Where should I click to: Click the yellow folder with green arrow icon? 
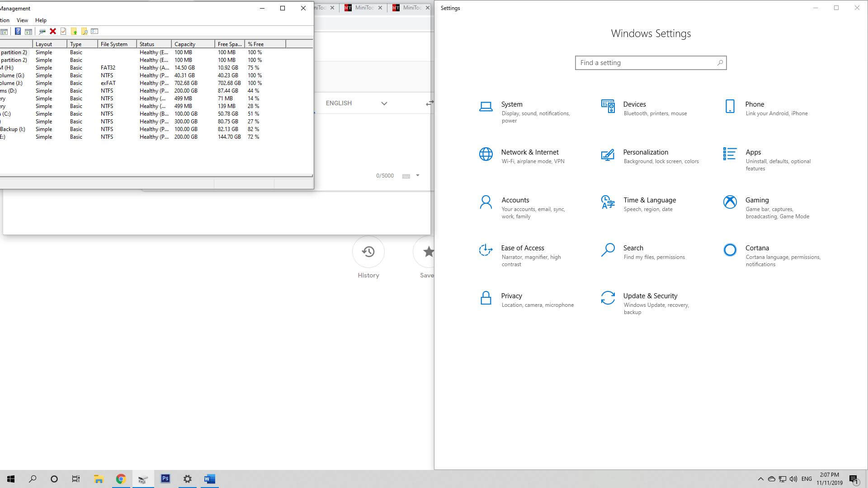[x=74, y=31]
